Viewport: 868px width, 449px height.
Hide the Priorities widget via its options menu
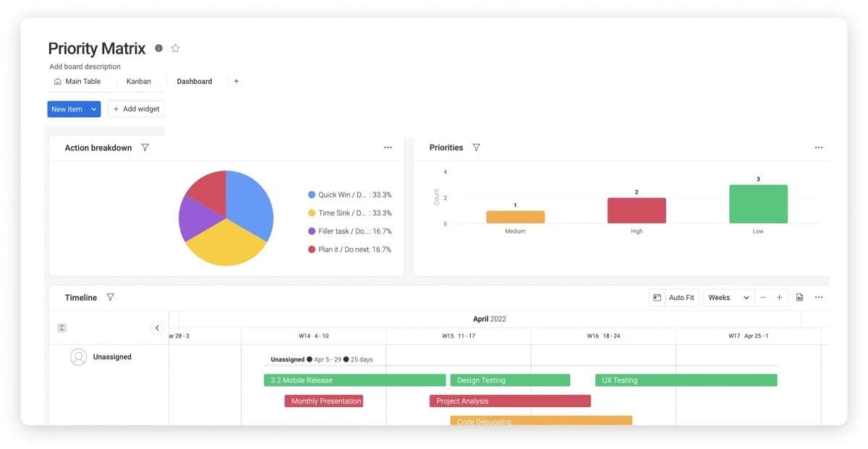(818, 147)
